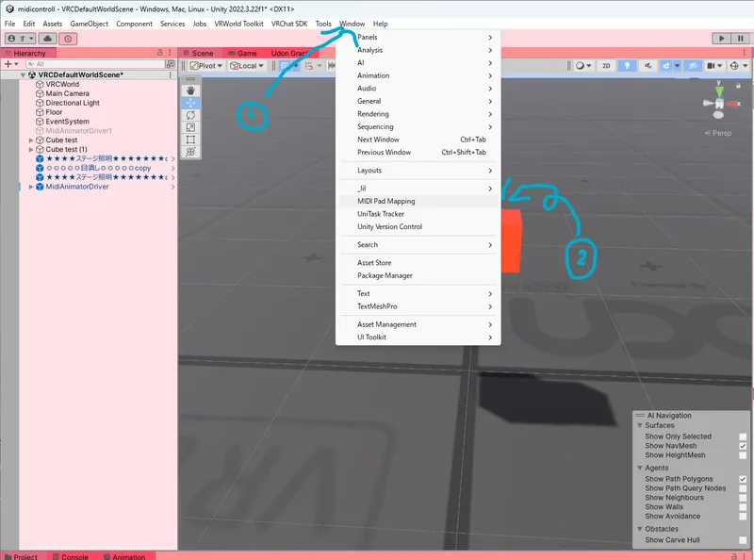Choose MIDI Pad Mapping from Window menu
The width and height of the screenshot is (754, 560).
(385, 201)
